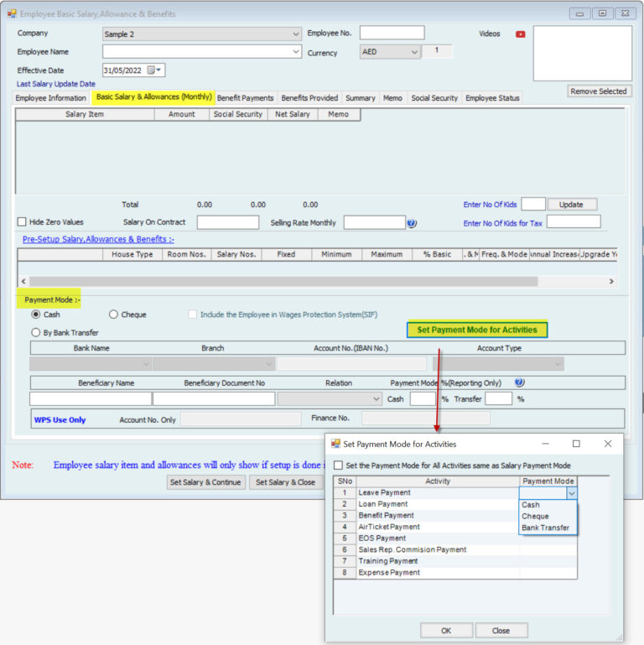Select the Cash payment mode radio button
The width and height of the screenshot is (644, 645).
point(36,315)
